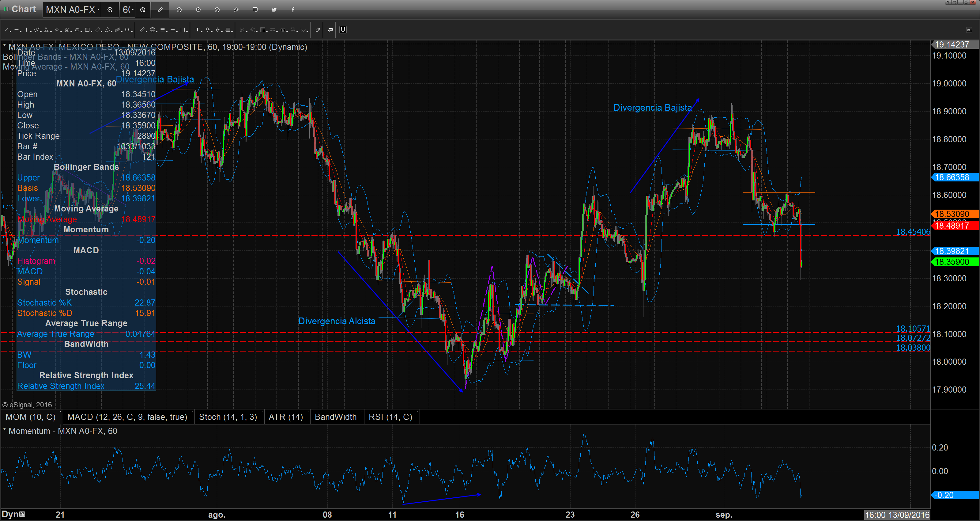
Task: Click the red 18.48917 moving average tag
Action: tap(955, 226)
